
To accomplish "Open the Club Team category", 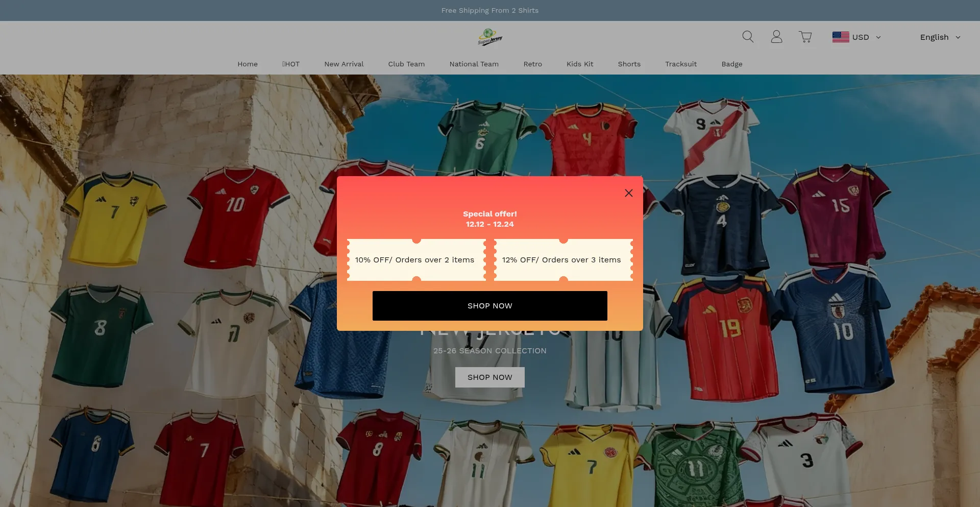I will pos(406,64).
